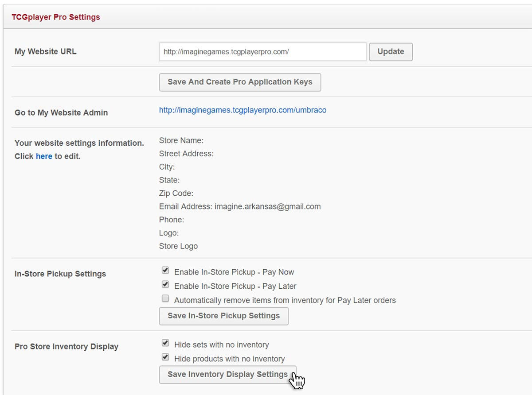Image resolution: width=532 pixels, height=395 pixels.
Task: Uncheck Enable In-Store Pickup - Pay Later
Action: point(165,284)
